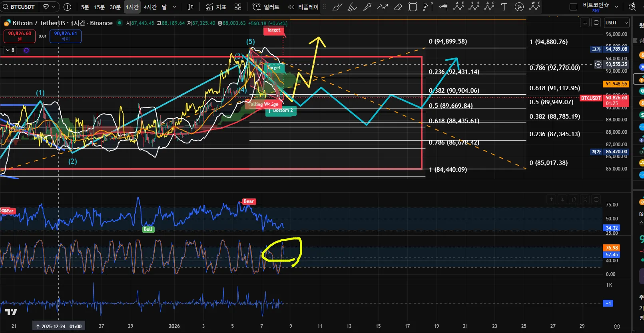Switch to the 4시간 timeframe
The height and width of the screenshot is (333, 644).
150,7
